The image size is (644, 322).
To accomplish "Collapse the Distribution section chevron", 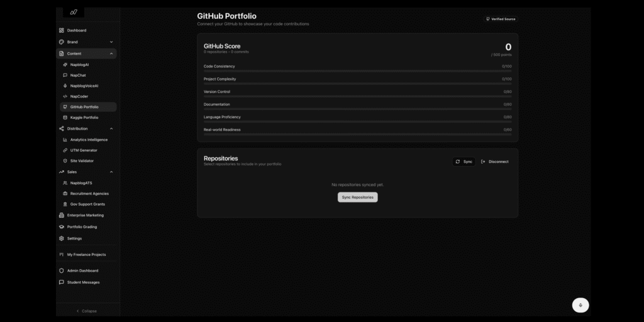I will (x=111, y=128).
